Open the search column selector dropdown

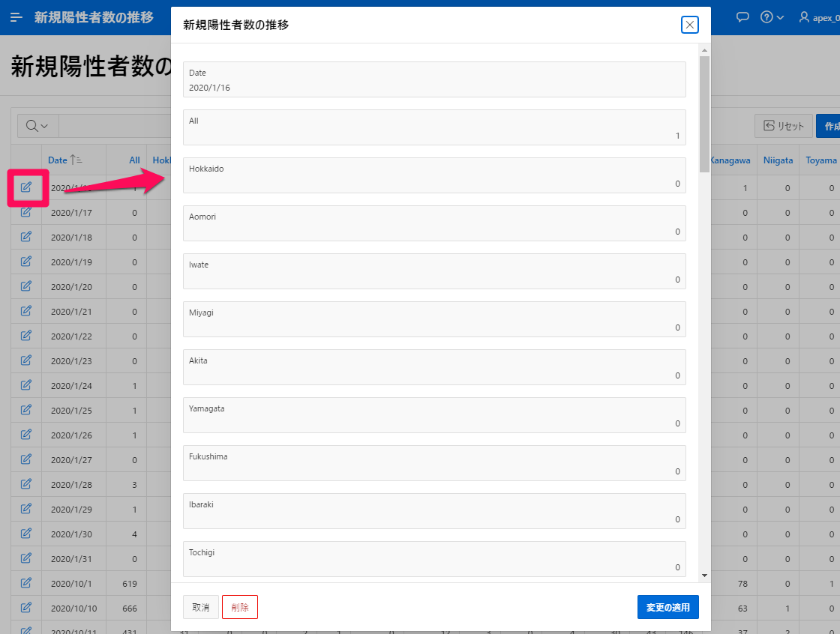(x=37, y=126)
